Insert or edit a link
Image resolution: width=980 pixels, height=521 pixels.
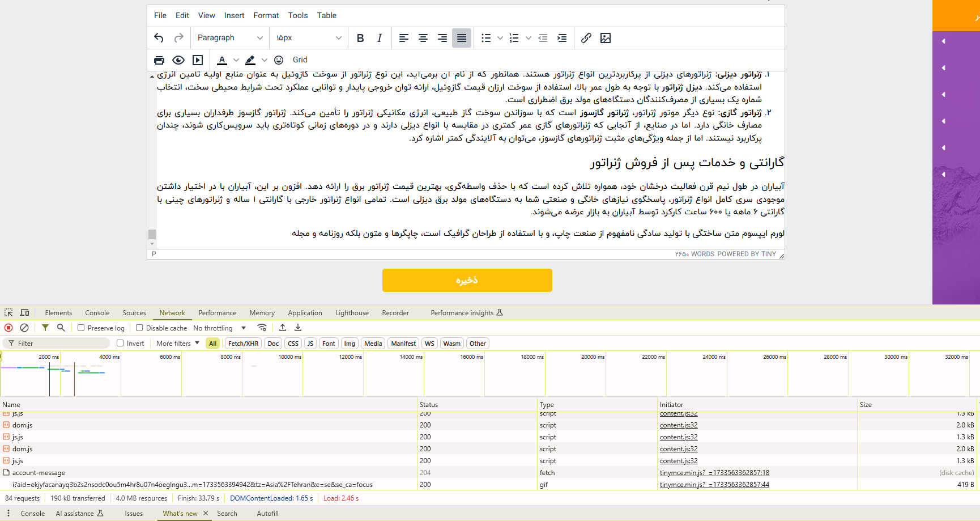click(586, 38)
